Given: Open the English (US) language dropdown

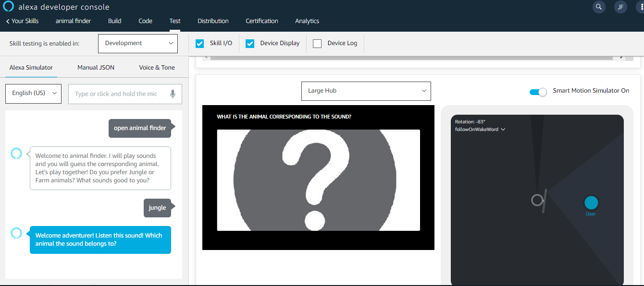Looking at the screenshot, I should pyautogui.click(x=34, y=94).
